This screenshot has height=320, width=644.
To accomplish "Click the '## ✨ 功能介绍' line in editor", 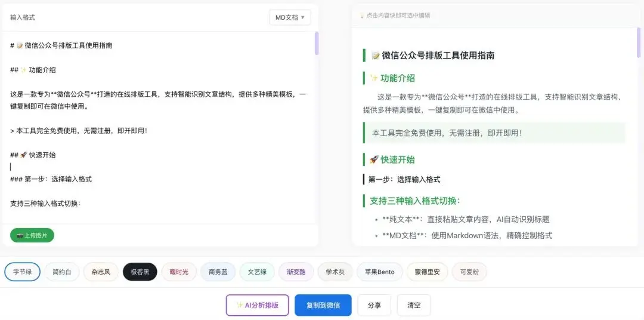I will click(x=33, y=70).
